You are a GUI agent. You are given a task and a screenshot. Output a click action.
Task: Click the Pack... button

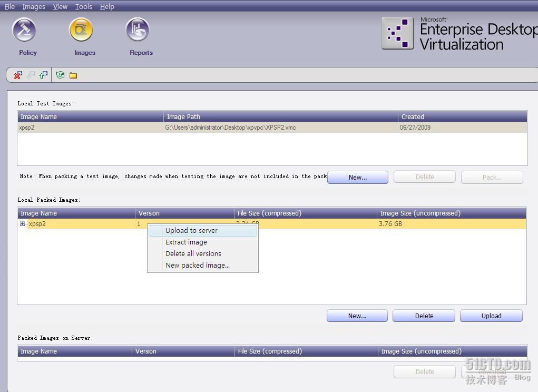pos(492,178)
